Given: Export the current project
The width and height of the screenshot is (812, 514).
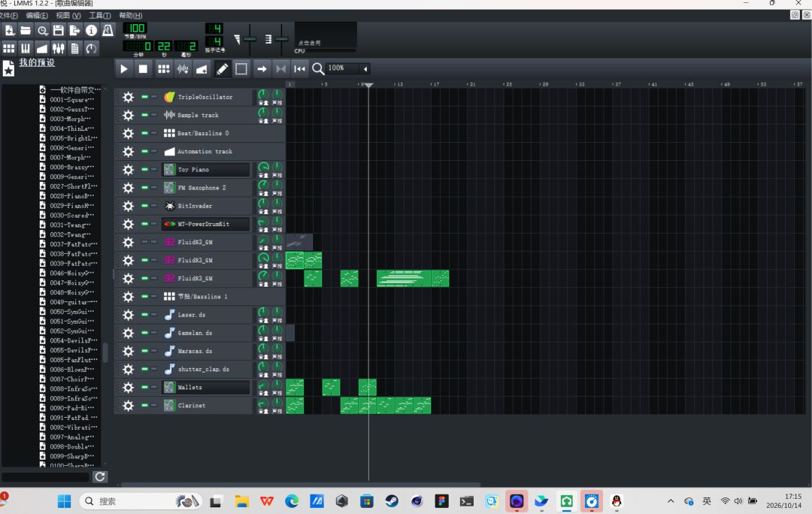Looking at the screenshot, I should click(74, 31).
